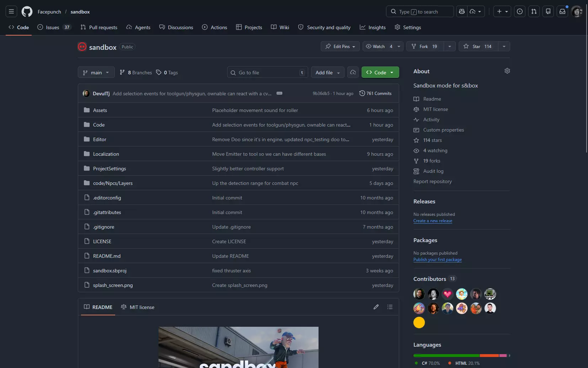Expand the Add file dropdown
588x368 pixels.
click(328, 72)
